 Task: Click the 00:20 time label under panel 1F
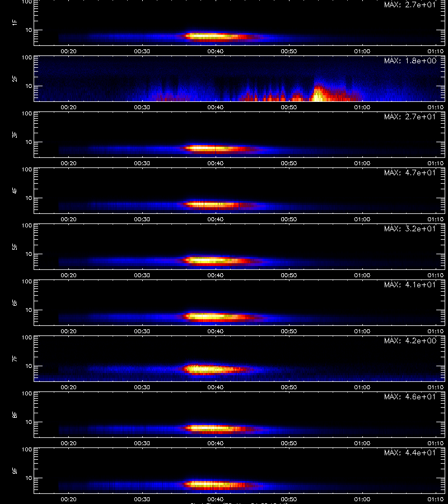(x=68, y=51)
